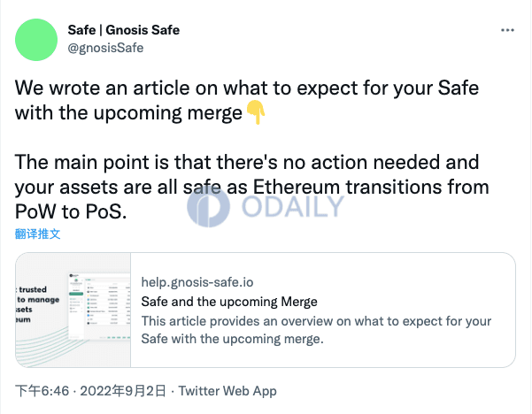Click the card description about the upcoming merge

point(316,330)
